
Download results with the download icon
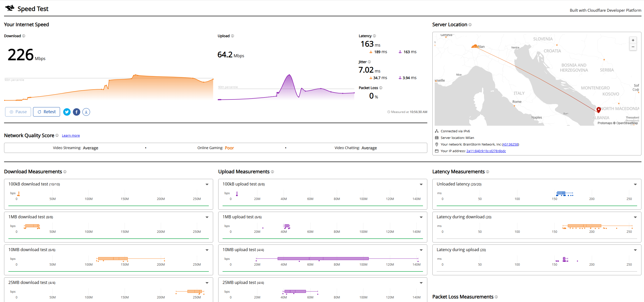[x=86, y=112]
